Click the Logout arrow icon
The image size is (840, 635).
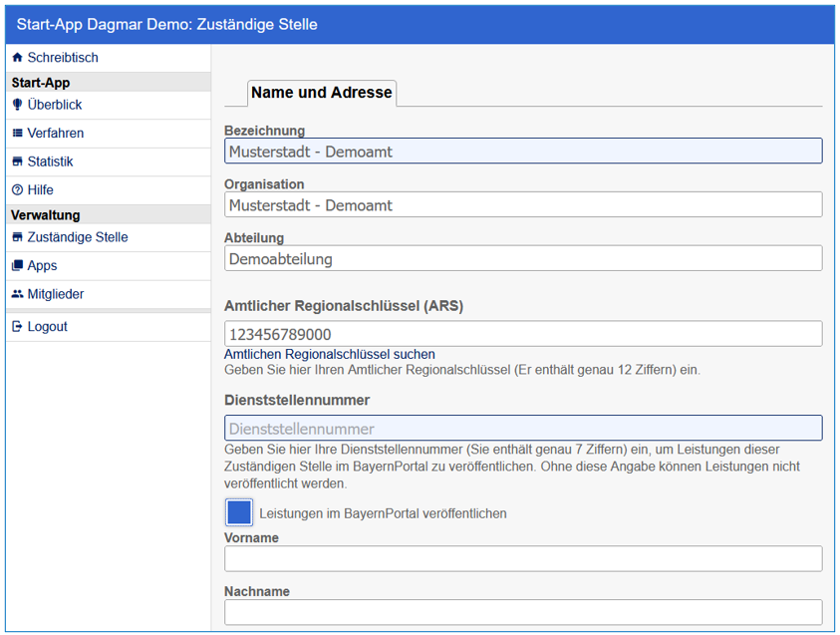[17, 327]
